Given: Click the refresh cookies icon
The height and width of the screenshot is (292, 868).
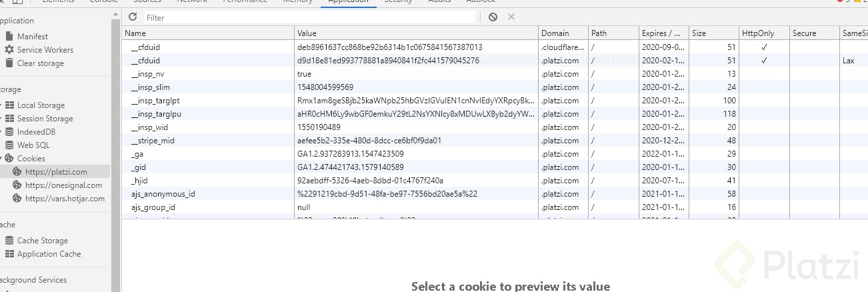Looking at the screenshot, I should tap(133, 17).
